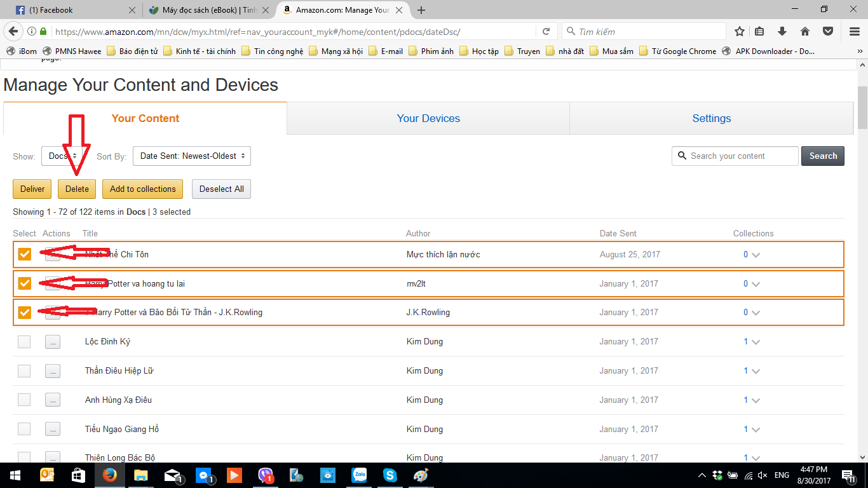
Task: Click the Search button
Action: click(x=823, y=156)
